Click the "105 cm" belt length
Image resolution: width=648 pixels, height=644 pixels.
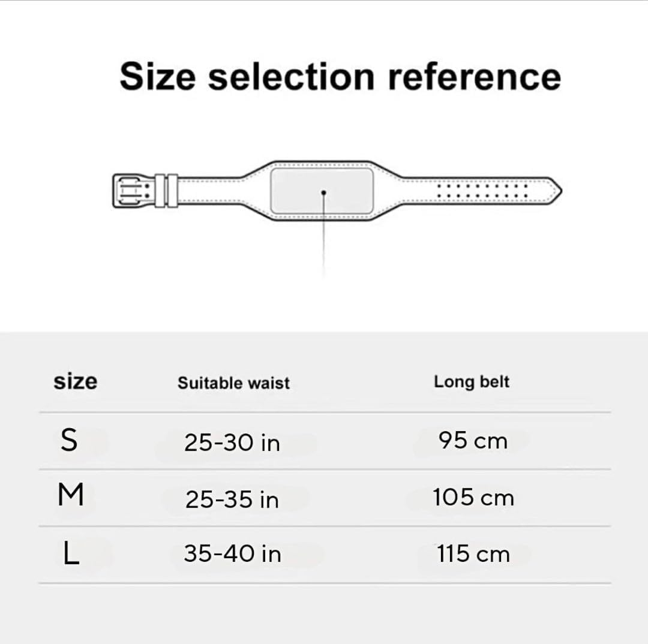(x=473, y=498)
